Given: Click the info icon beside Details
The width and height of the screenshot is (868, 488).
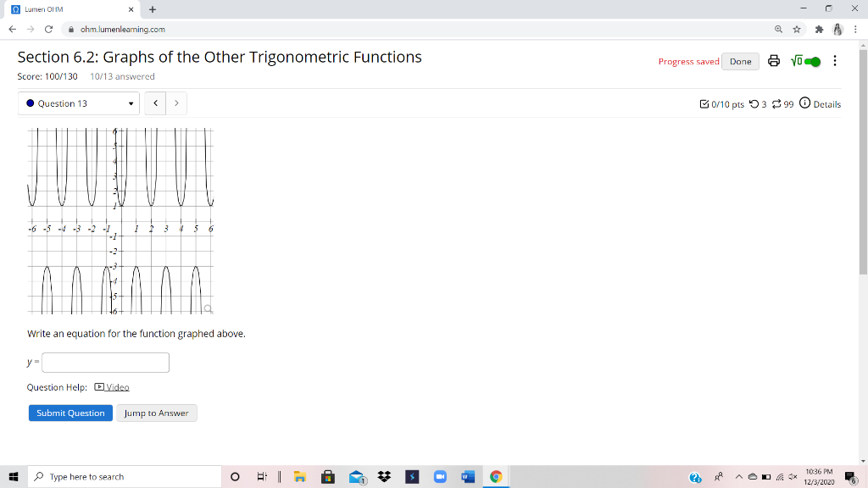Looking at the screenshot, I should pos(805,103).
